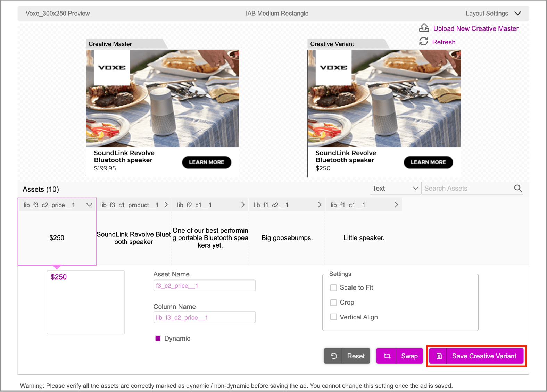The width and height of the screenshot is (547, 392).
Task: Select the 'Big goosebumps.' asset
Action: tap(287, 238)
